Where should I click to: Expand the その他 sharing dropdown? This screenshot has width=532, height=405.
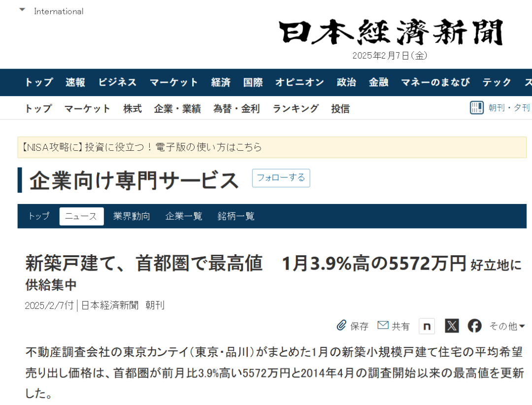(x=507, y=326)
